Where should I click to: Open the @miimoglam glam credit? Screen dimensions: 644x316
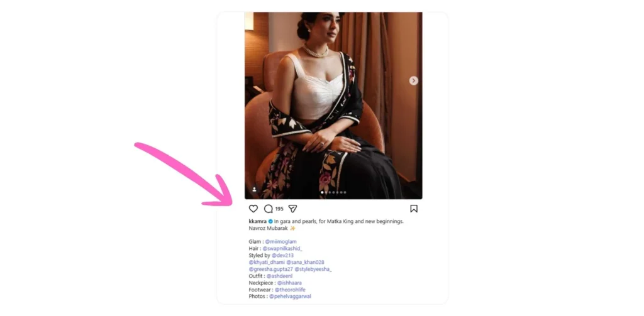point(280,242)
